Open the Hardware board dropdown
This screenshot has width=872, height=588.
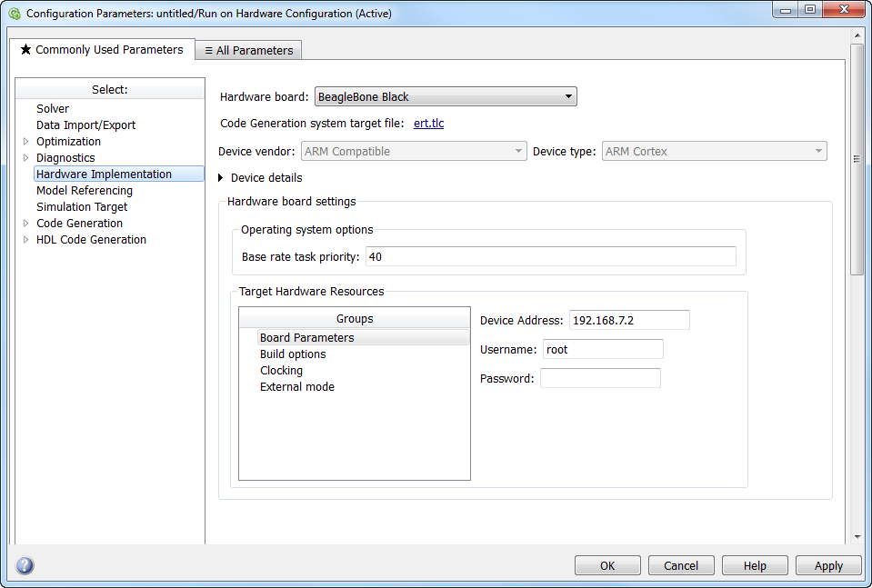[x=446, y=97]
